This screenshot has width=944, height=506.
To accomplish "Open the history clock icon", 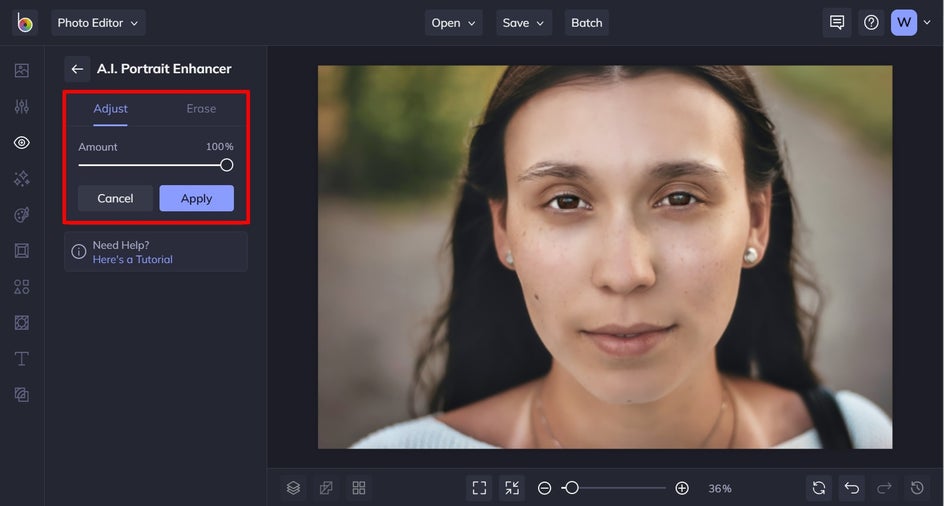I will click(x=917, y=488).
